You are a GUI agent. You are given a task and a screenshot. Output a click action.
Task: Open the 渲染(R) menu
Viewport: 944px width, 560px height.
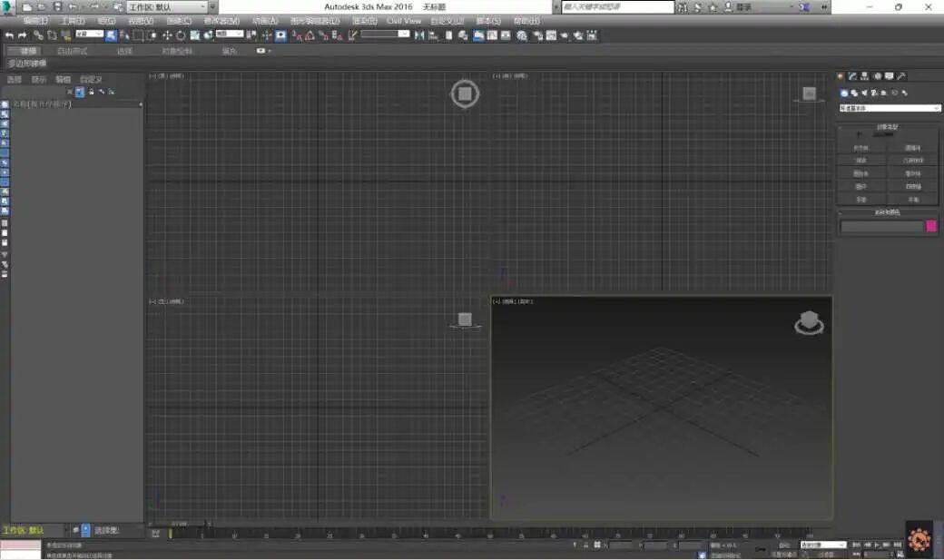pos(364,21)
